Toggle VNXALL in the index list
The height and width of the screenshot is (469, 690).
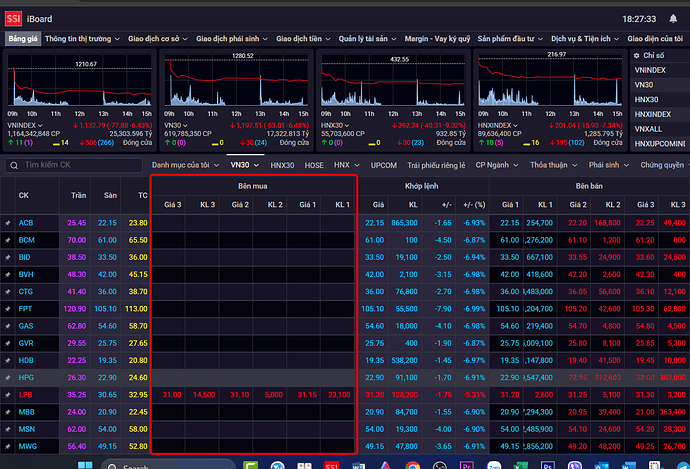click(x=650, y=129)
